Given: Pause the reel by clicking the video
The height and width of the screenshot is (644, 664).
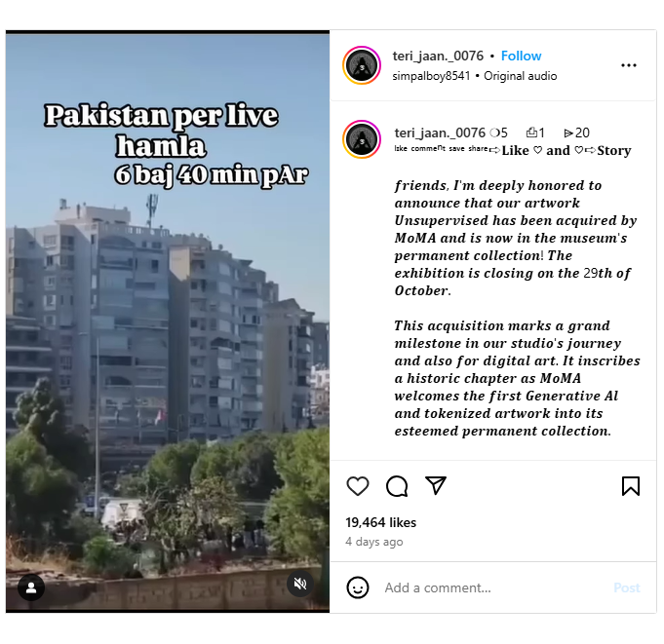Looking at the screenshot, I should click(x=168, y=323).
